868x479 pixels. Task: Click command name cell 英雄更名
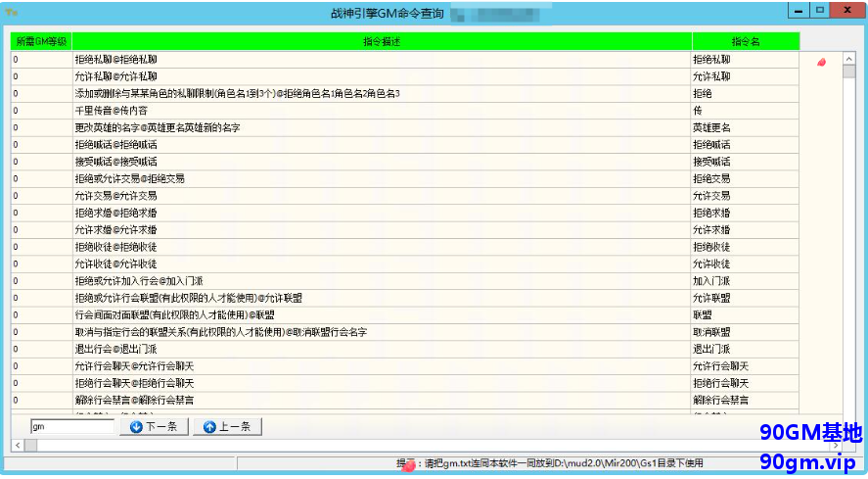(x=745, y=127)
